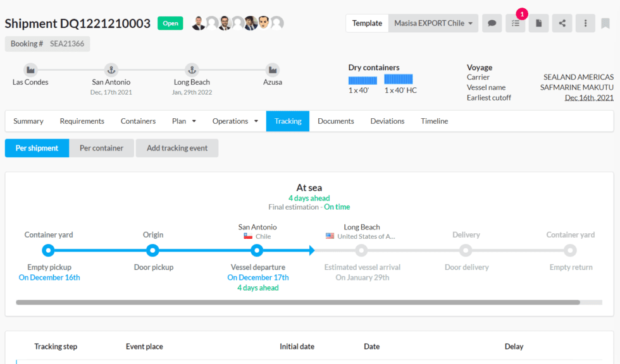Click the first team member avatar
This screenshot has height=364, width=620.
(x=199, y=23)
